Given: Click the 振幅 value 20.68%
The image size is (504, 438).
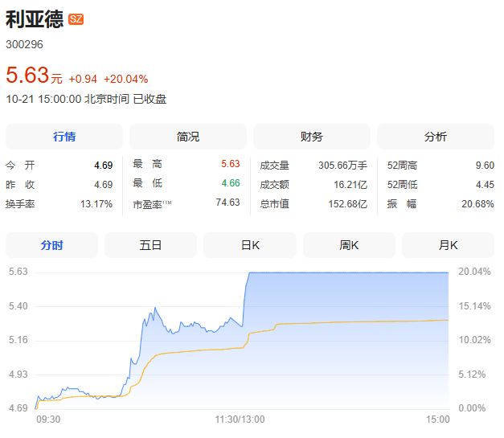Looking at the screenshot, I should (477, 204).
